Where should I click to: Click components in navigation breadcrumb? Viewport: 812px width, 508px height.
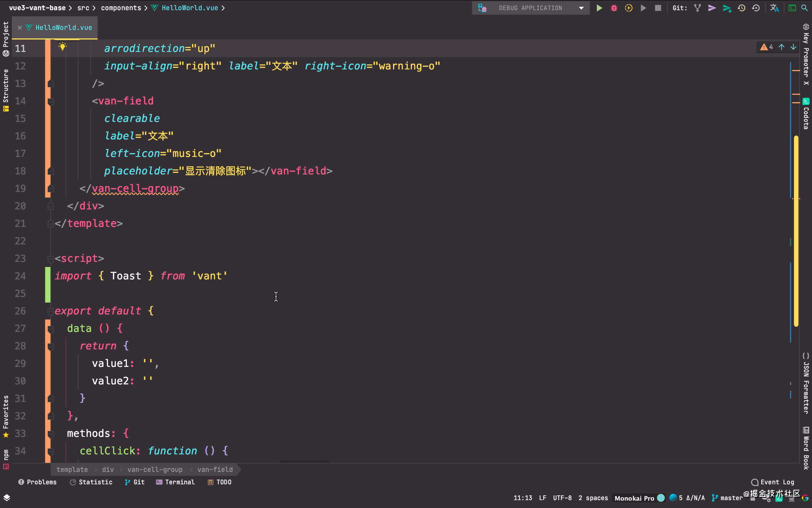pyautogui.click(x=121, y=8)
